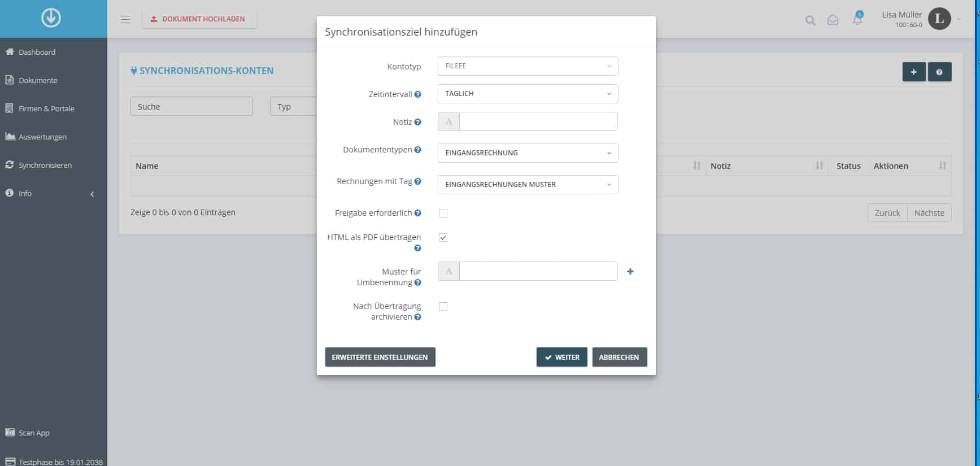This screenshot has width=980, height=466.
Task: Click the help icon next to Zeitintervall
Action: point(417,94)
